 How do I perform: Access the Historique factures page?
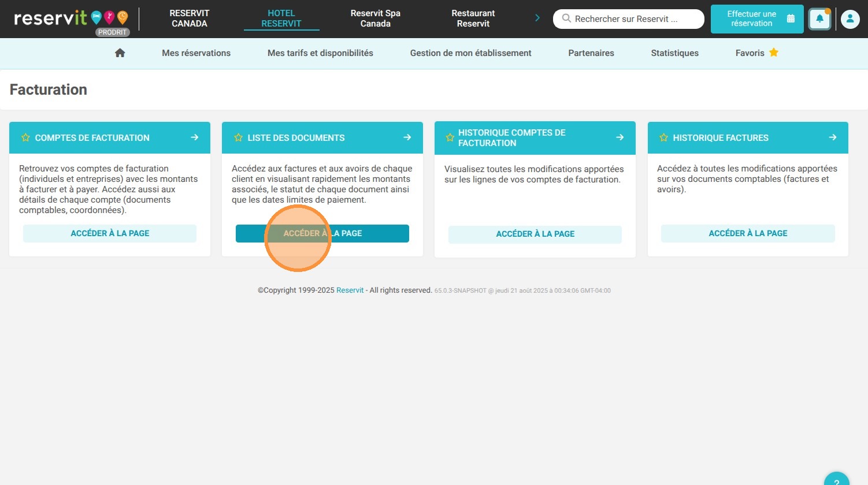point(748,233)
